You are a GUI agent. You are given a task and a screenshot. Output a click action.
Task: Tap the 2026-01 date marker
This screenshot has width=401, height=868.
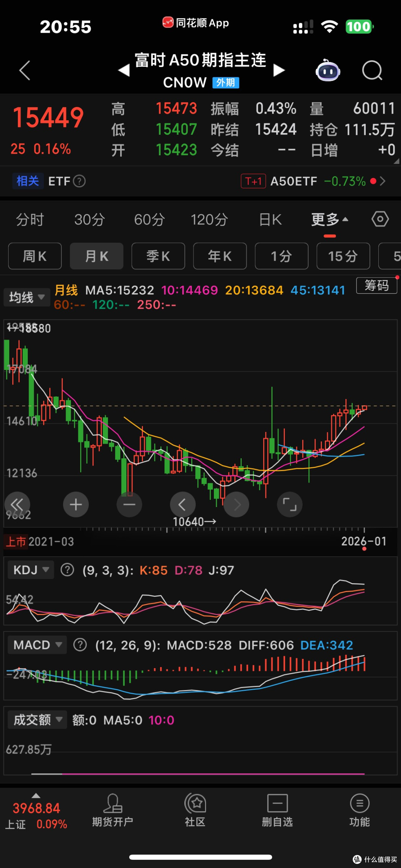click(x=364, y=541)
